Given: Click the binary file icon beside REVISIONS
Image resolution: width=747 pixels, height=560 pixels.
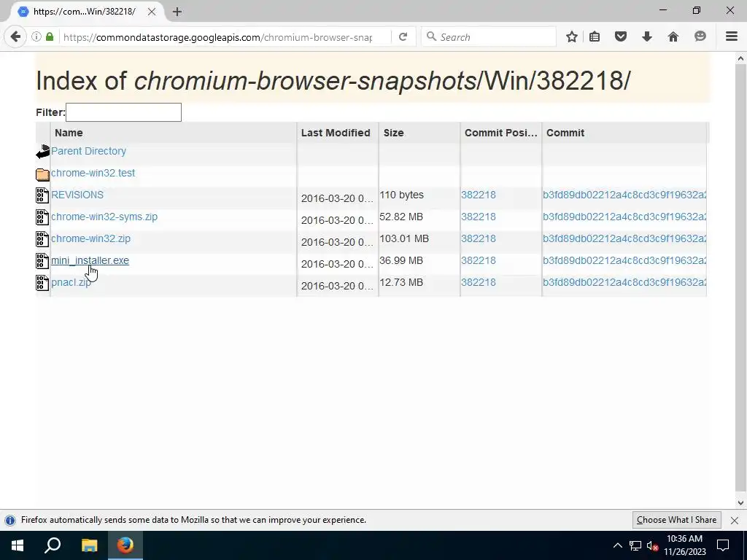Looking at the screenshot, I should click(x=42, y=195).
